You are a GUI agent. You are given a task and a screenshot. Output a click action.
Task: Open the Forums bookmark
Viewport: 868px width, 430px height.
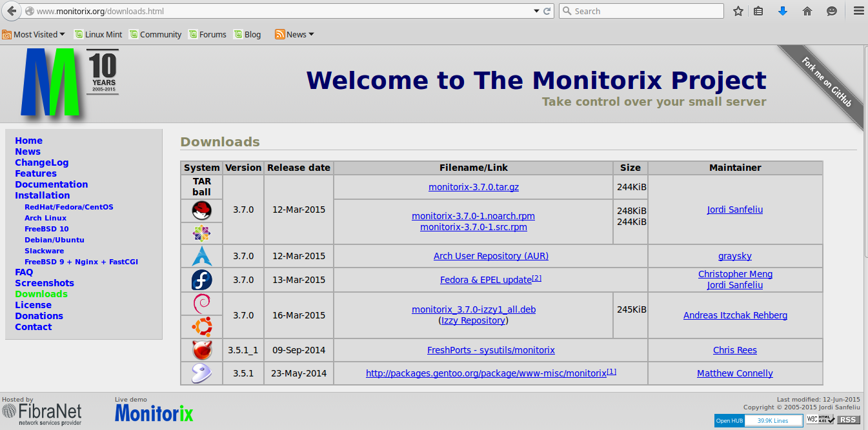click(207, 34)
